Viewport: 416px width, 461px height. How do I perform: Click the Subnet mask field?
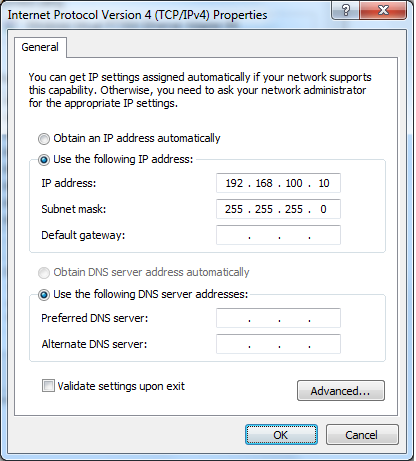(x=278, y=209)
